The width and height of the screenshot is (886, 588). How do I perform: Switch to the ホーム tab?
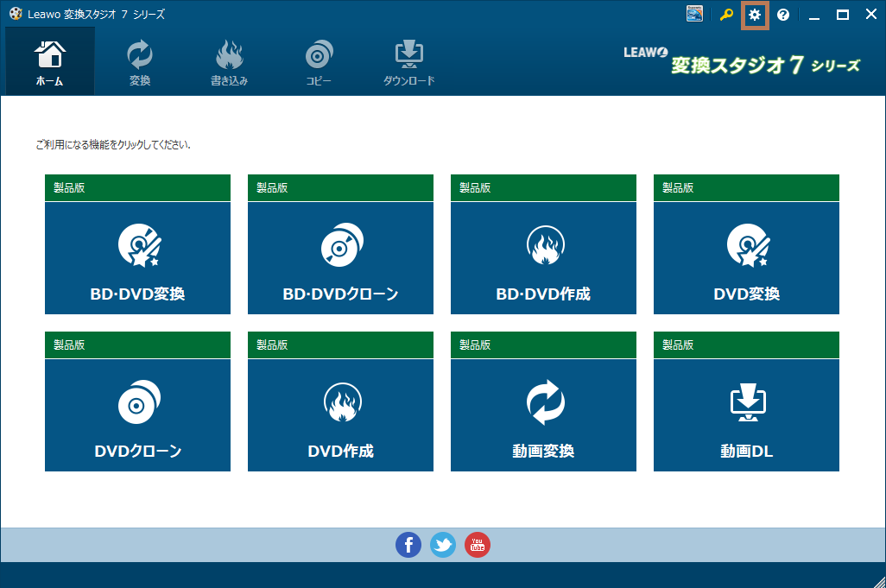(50, 63)
